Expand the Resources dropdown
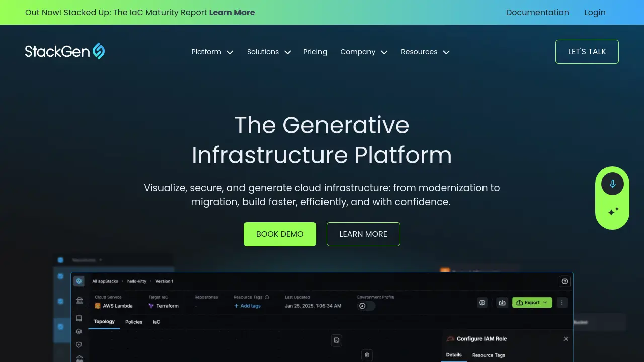The height and width of the screenshot is (362, 644). [425, 52]
